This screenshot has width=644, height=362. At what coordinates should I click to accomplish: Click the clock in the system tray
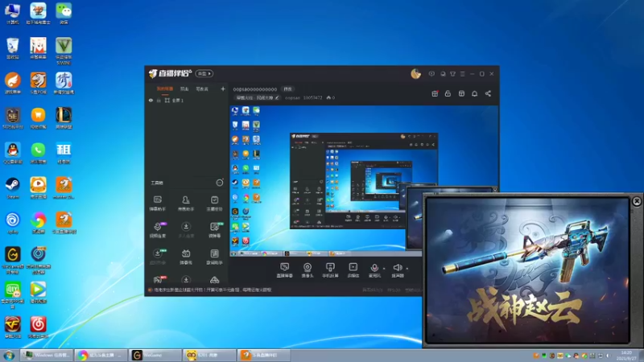pyautogui.click(x=626, y=356)
